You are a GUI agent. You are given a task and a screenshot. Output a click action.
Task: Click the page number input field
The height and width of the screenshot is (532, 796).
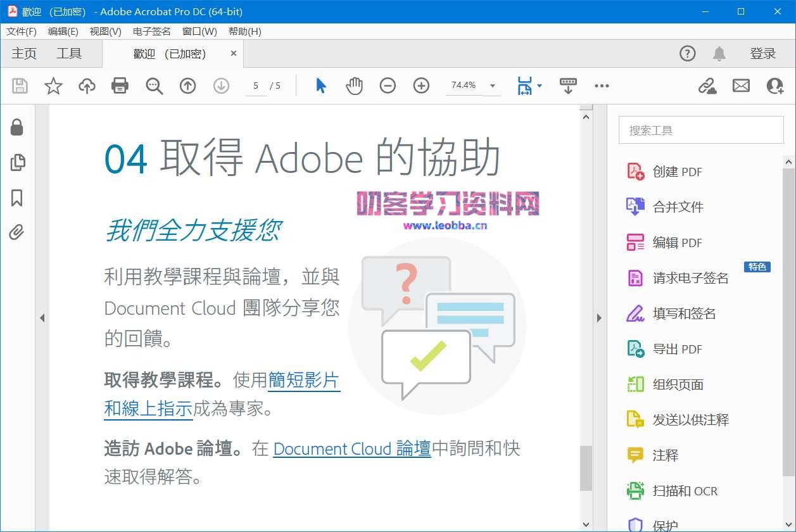click(x=256, y=85)
